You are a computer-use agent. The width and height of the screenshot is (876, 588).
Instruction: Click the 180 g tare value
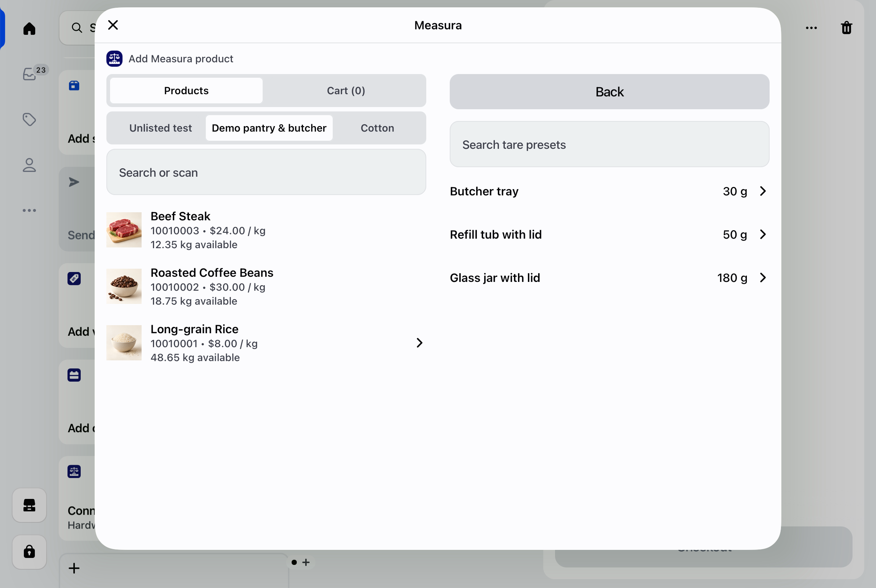click(732, 278)
